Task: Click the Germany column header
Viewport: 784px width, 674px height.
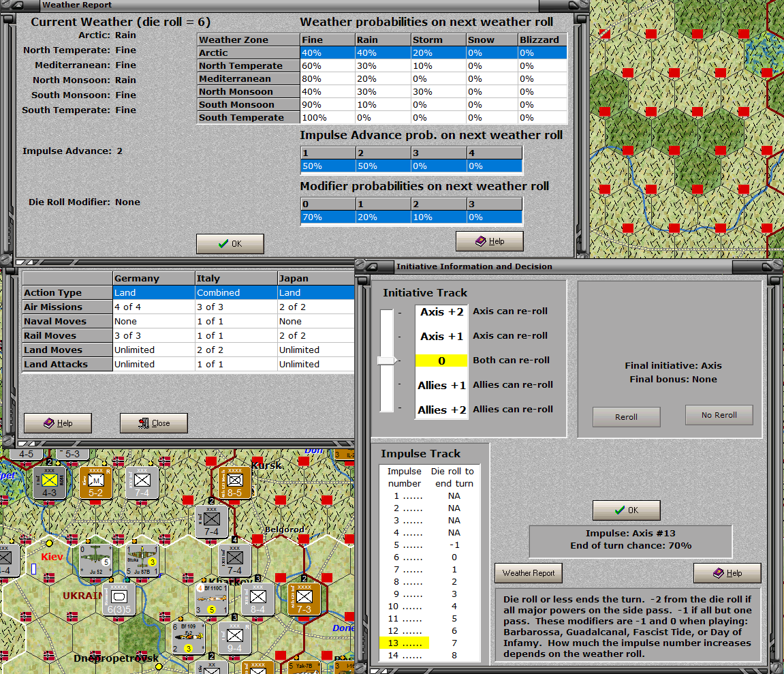Action: (x=154, y=278)
